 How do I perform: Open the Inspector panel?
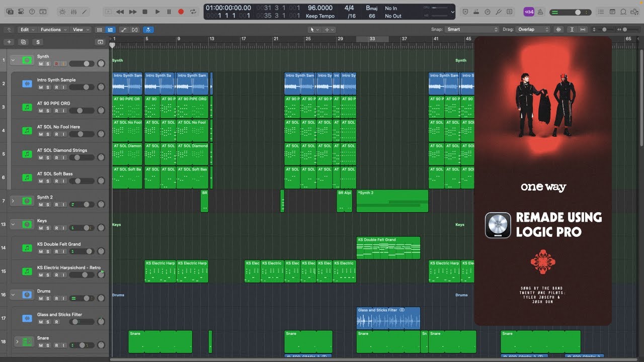point(21,12)
